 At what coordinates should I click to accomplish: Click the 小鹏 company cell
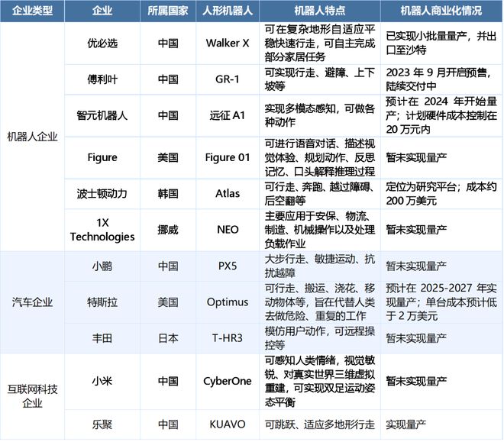102,266
